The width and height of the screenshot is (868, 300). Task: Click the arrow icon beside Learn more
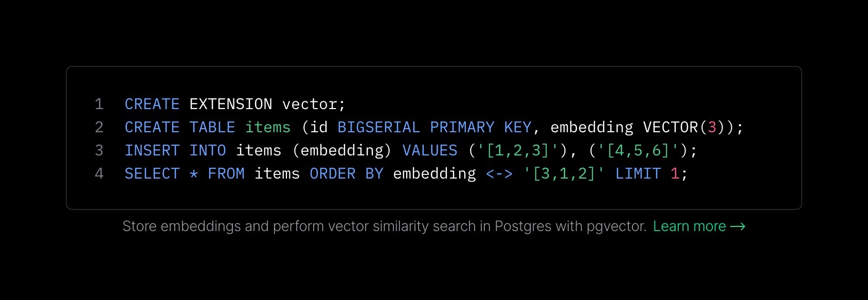738,227
